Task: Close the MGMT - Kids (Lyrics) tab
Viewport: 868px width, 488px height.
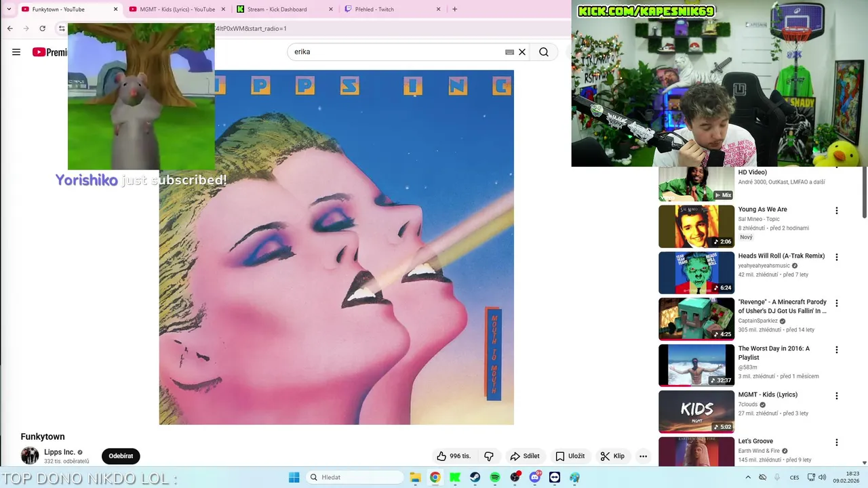Action: pos(223,9)
